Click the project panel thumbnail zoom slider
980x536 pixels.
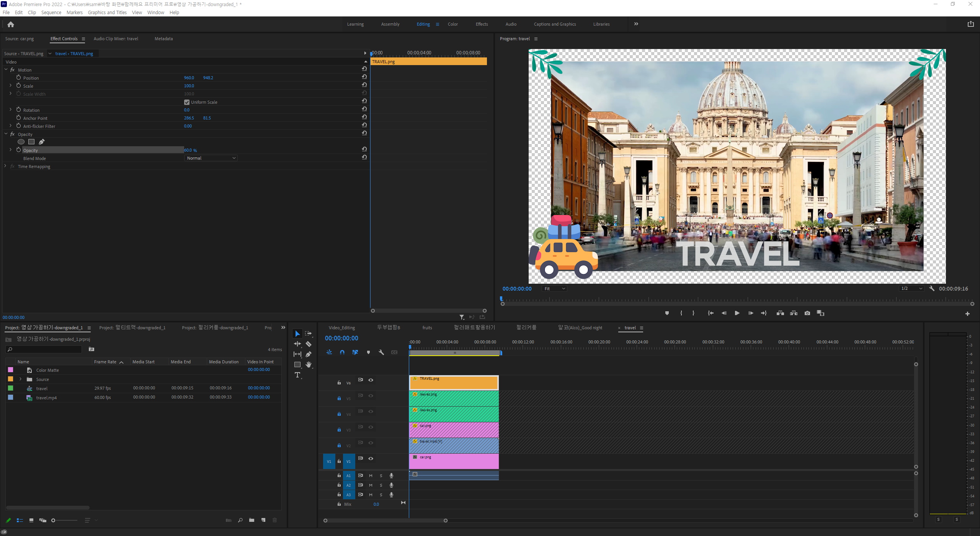pyautogui.click(x=54, y=520)
